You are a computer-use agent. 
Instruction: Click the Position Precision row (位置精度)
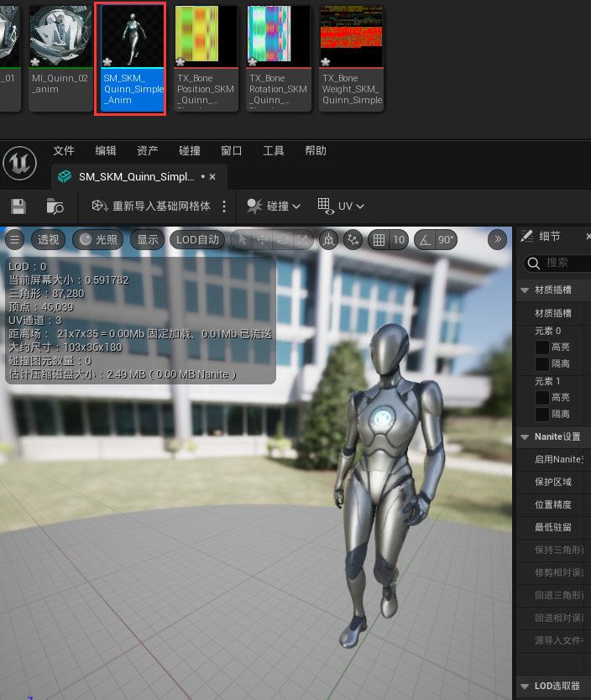tap(554, 505)
